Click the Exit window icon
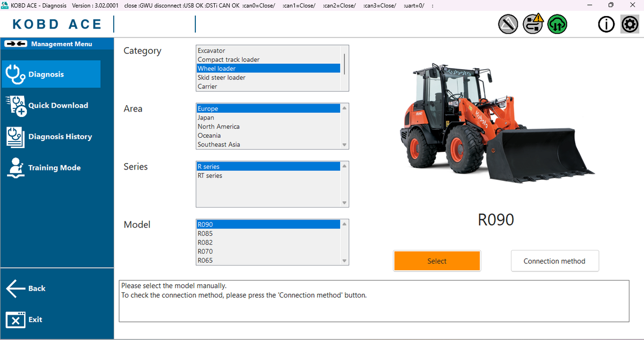 (x=16, y=320)
